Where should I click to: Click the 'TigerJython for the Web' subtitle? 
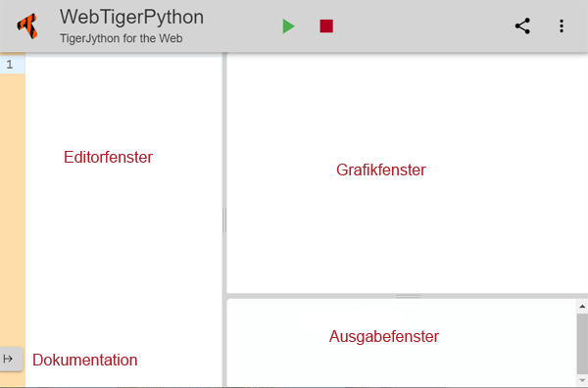(x=122, y=38)
